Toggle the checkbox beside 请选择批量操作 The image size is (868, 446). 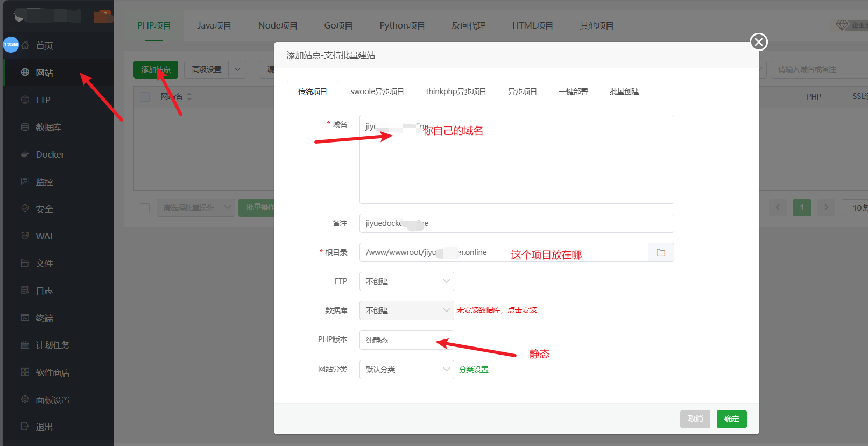(145, 208)
